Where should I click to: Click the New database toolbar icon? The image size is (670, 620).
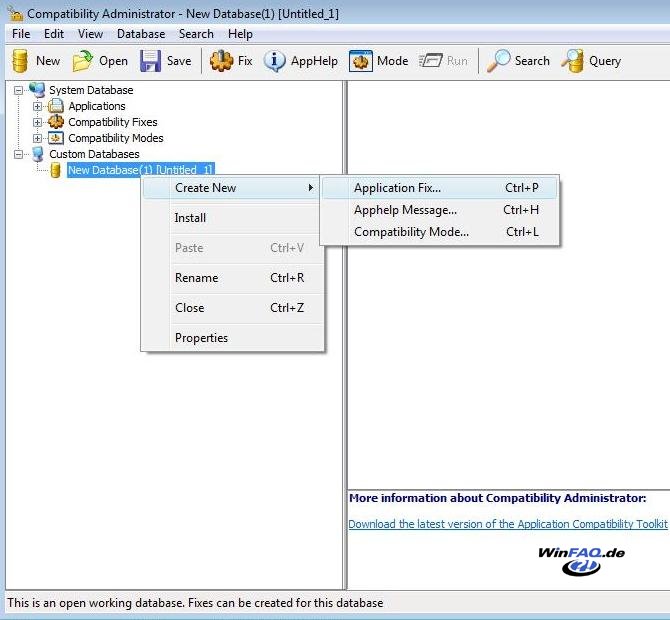point(20,61)
